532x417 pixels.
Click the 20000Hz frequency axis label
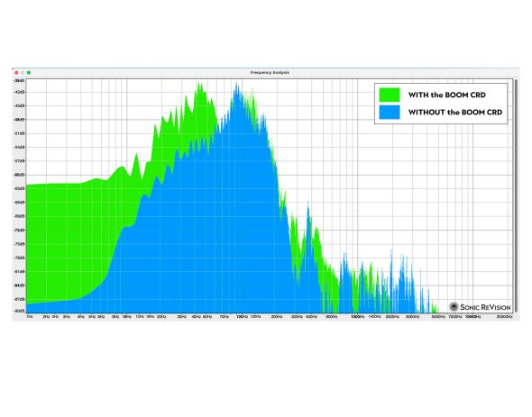point(504,317)
